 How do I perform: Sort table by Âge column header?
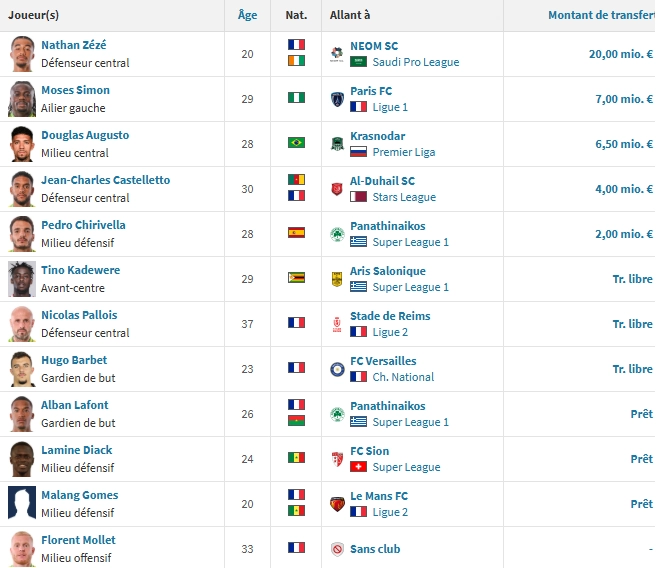tap(247, 15)
